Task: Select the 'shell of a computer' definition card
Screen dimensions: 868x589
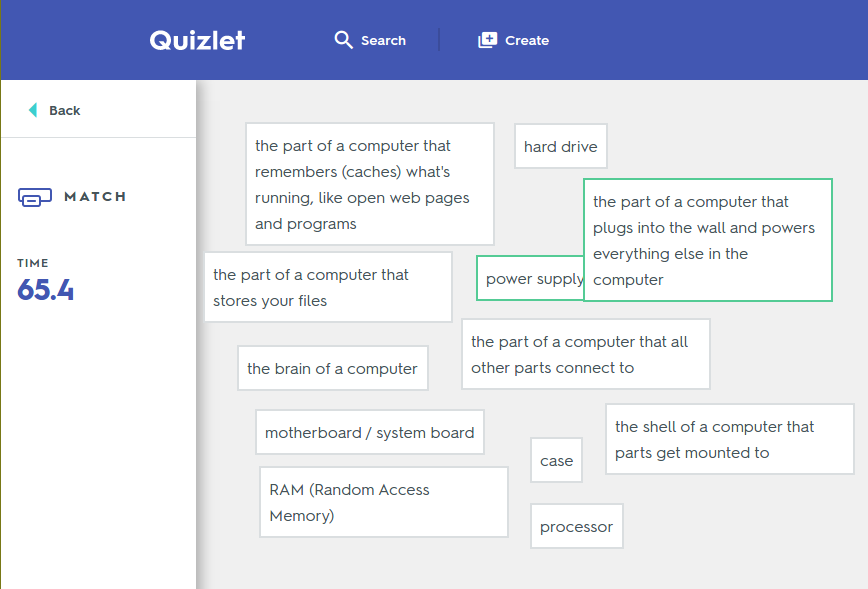Action: (x=730, y=439)
